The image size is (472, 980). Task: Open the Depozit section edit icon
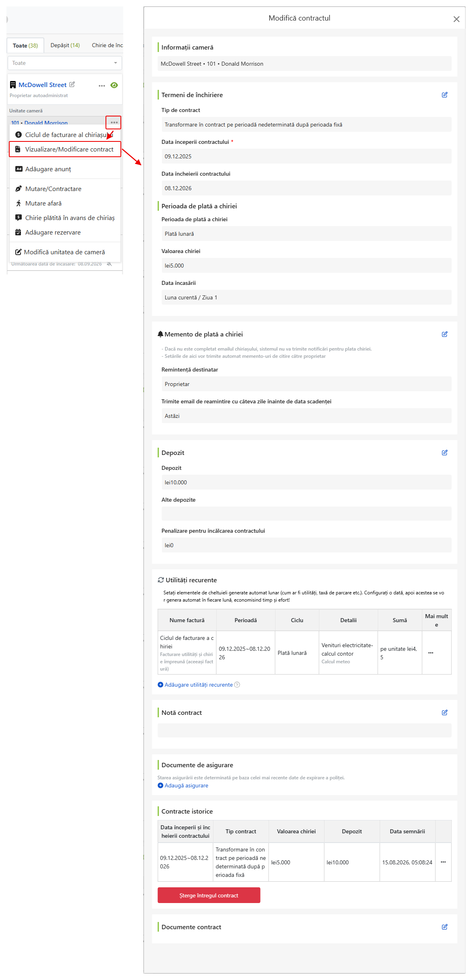click(445, 453)
